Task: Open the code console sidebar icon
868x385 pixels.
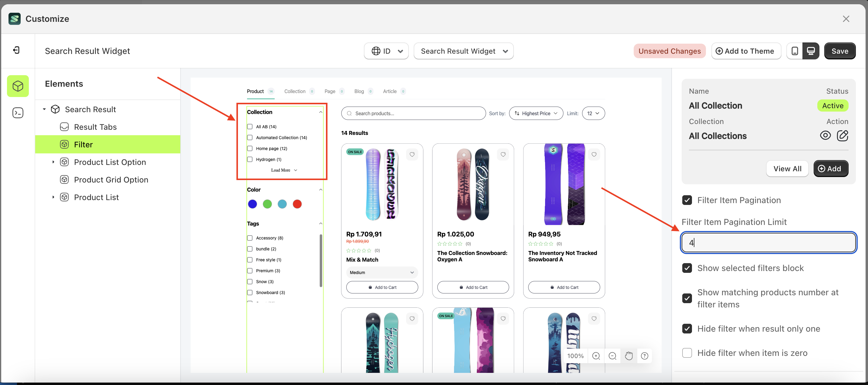Action: click(18, 113)
